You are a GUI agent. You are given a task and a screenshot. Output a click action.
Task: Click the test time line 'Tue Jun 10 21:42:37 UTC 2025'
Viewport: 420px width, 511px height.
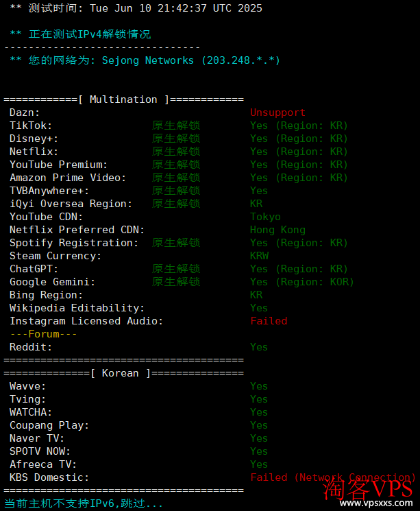tap(176, 8)
